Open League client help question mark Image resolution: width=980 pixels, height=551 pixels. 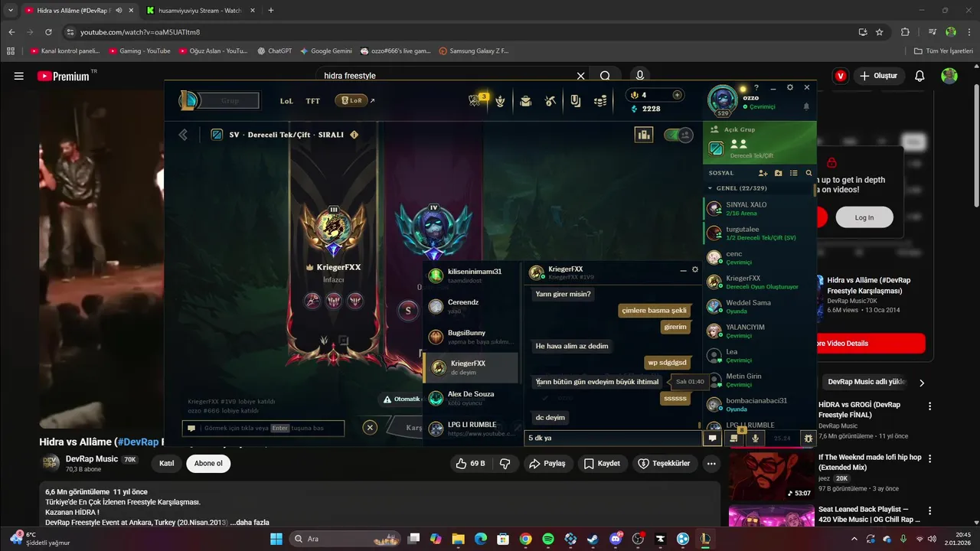coord(756,87)
